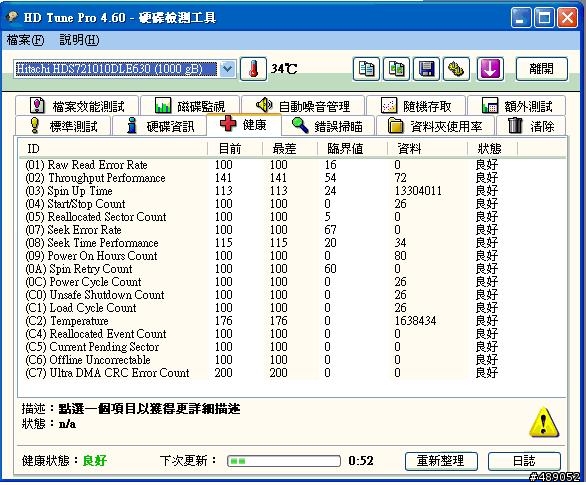Click the thermometer temperature icon
The image size is (586, 485).
[x=253, y=69]
